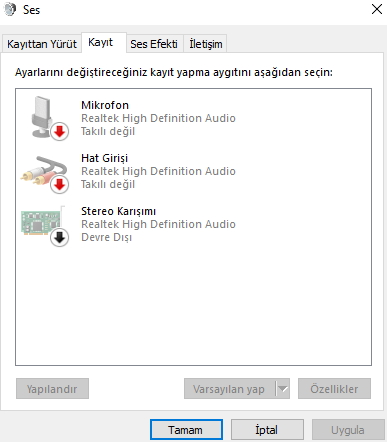Select the Stereo Karışımı sound card icon
Screen dimensions: 387x444
[x=42, y=222]
